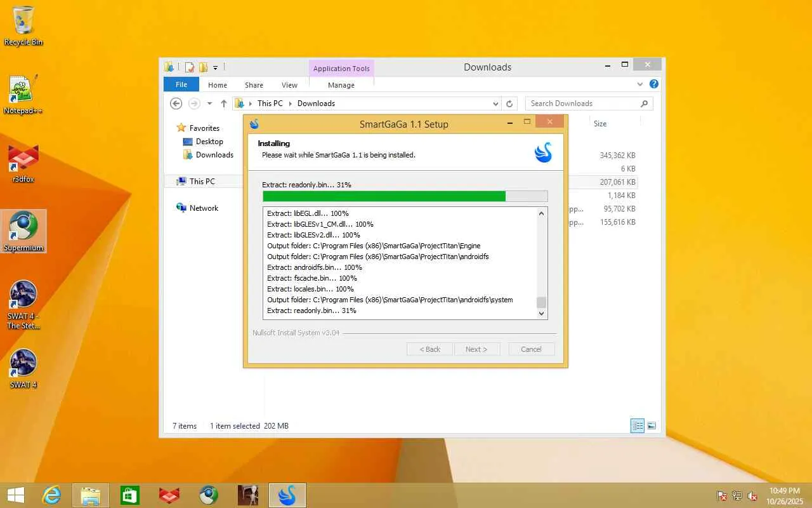Click the Downloads breadcrumb in address bar
Screen dimensions: 812x508
point(316,104)
